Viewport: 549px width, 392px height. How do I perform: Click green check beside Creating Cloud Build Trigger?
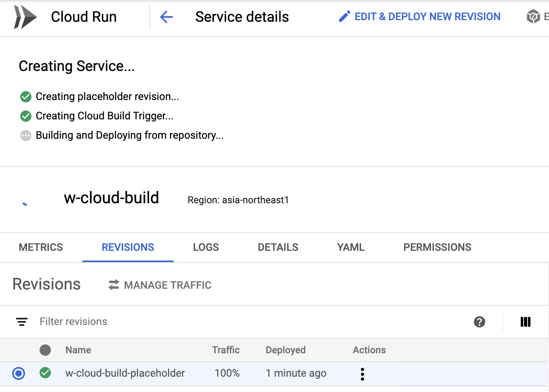point(26,116)
